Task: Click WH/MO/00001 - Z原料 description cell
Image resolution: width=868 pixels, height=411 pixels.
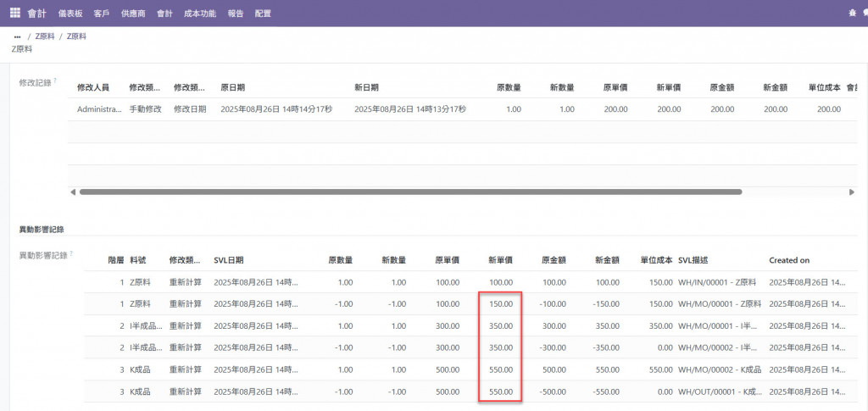Action: pos(720,304)
